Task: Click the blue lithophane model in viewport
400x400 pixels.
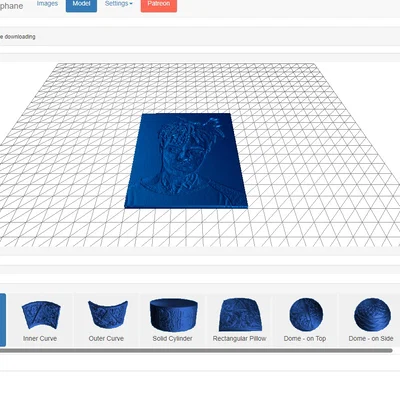Action: point(186,161)
